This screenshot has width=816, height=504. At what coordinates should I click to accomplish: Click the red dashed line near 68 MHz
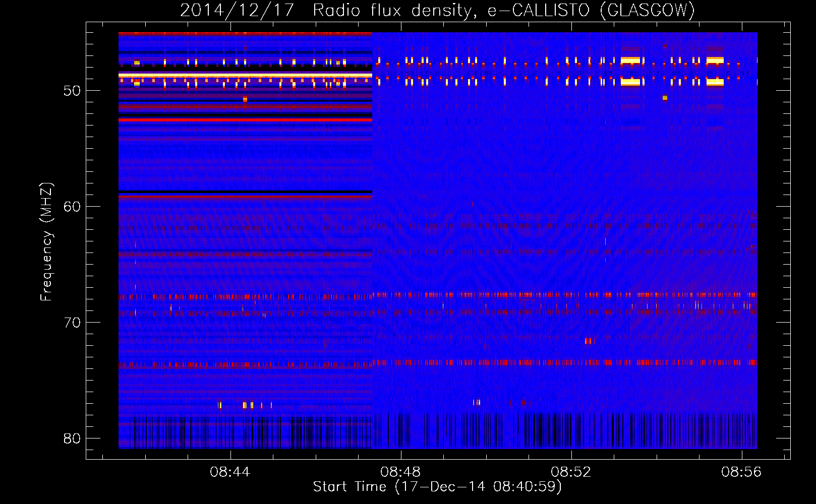[x=438, y=296]
